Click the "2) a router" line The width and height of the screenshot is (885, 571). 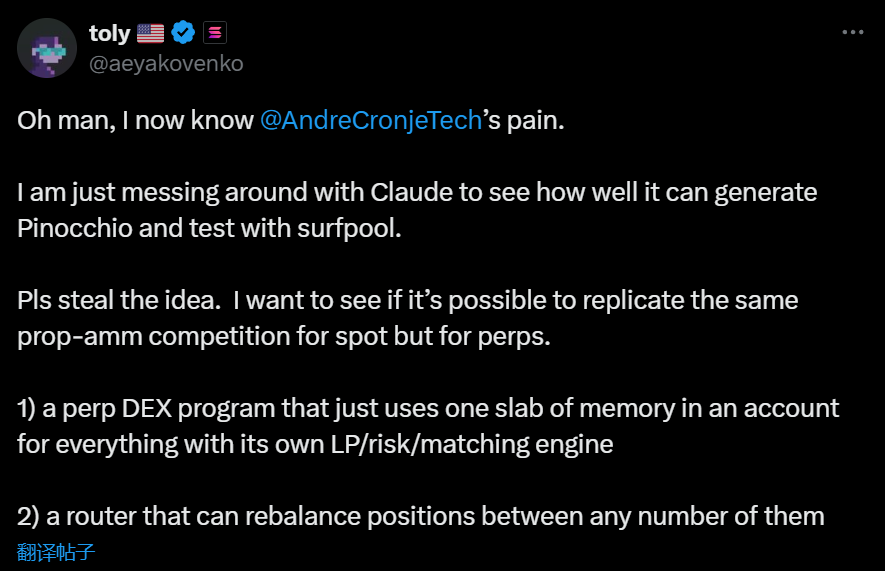(x=100, y=516)
